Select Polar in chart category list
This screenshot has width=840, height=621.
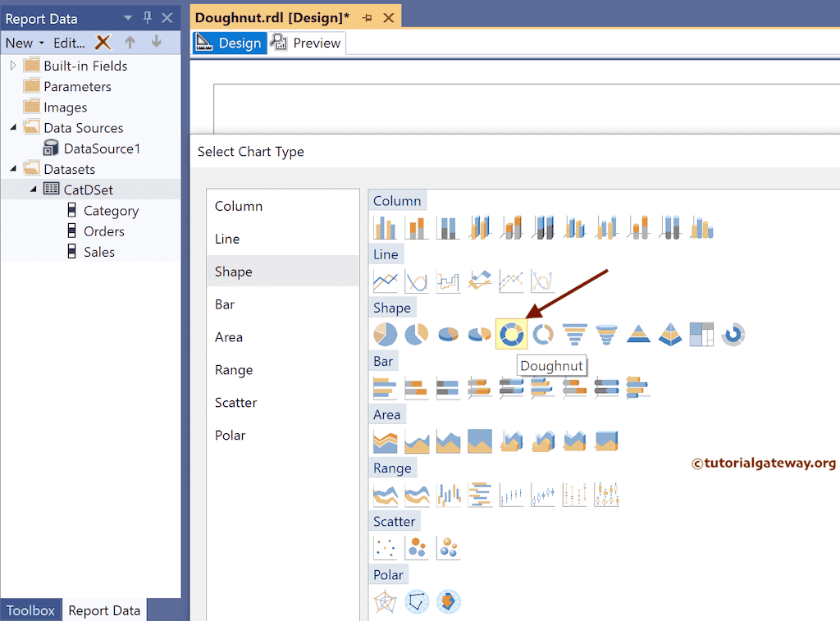click(x=283, y=435)
